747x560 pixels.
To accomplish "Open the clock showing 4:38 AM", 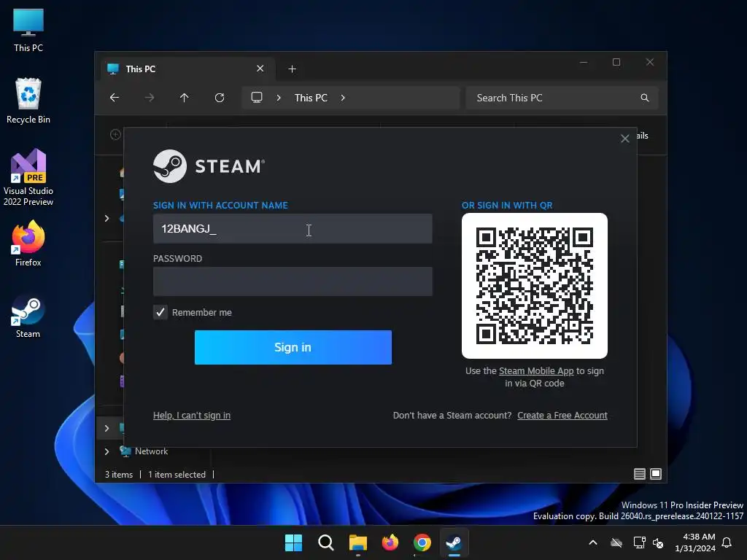I will (695, 542).
